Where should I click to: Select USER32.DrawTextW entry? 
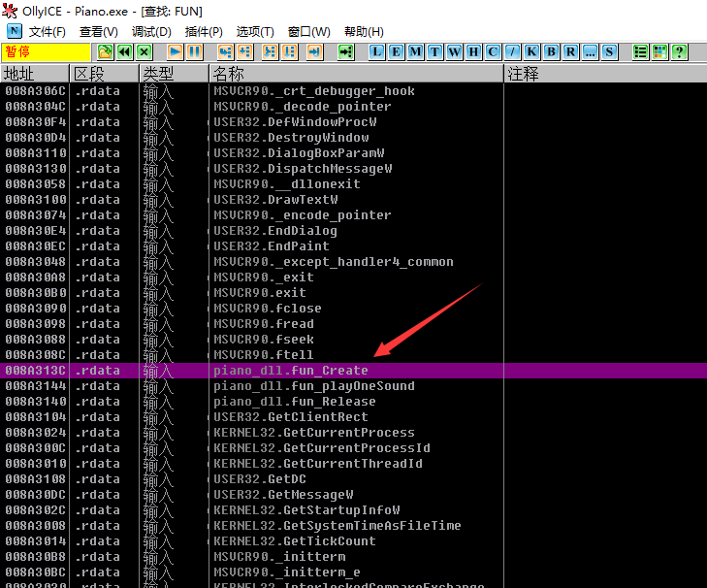[x=275, y=200]
